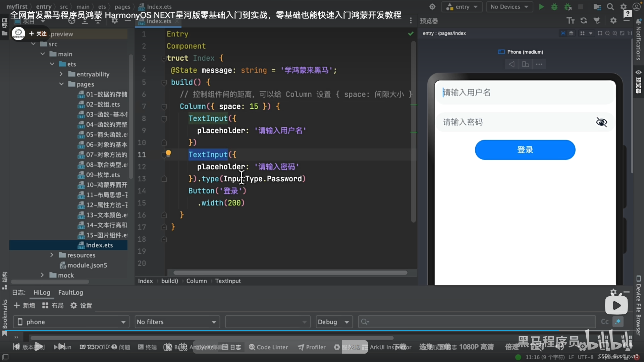Open the No Devices dropdown
This screenshot has width=644, height=362.
tap(509, 7)
